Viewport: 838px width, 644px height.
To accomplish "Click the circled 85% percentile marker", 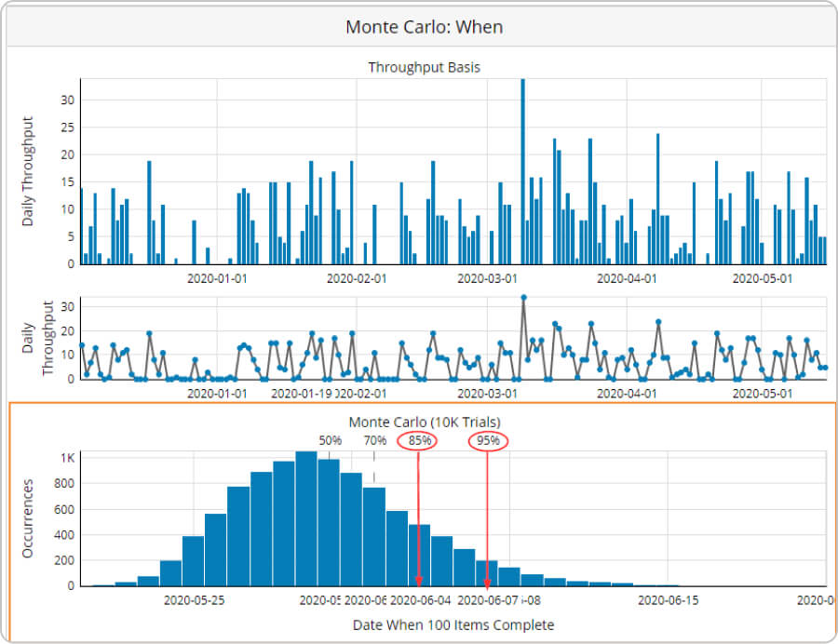I will (419, 440).
